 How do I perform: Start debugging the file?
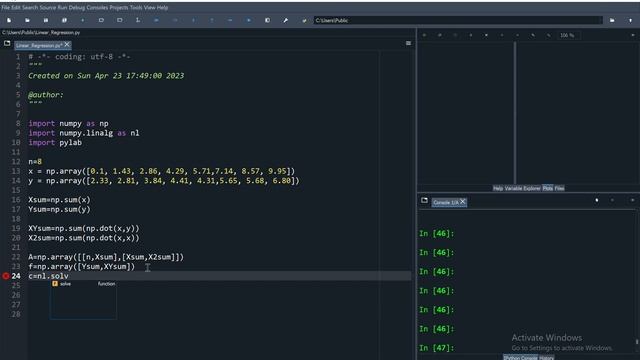pos(156,20)
